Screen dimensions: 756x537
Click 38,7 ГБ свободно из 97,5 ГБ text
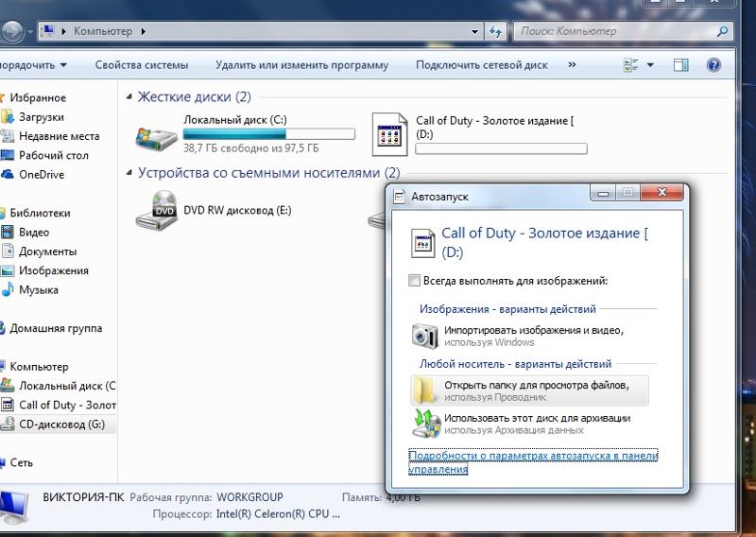click(250, 148)
